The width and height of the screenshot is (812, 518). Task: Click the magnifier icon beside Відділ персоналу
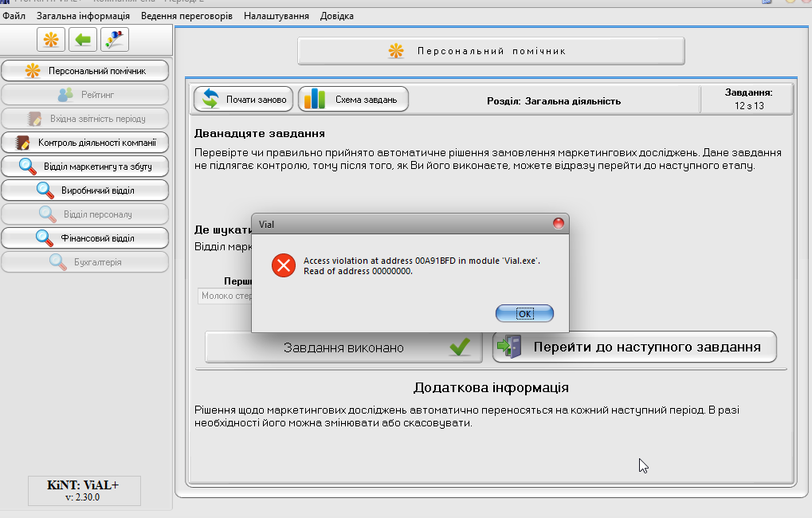(x=48, y=214)
